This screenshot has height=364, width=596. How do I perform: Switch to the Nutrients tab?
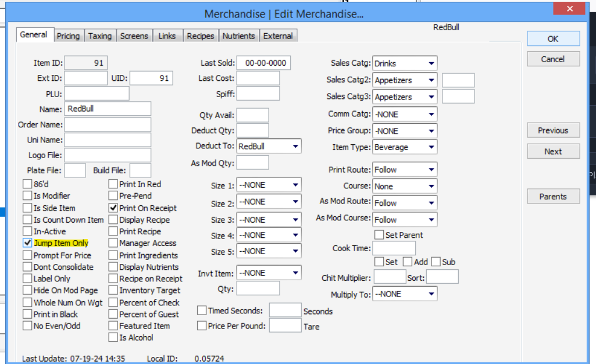click(239, 35)
